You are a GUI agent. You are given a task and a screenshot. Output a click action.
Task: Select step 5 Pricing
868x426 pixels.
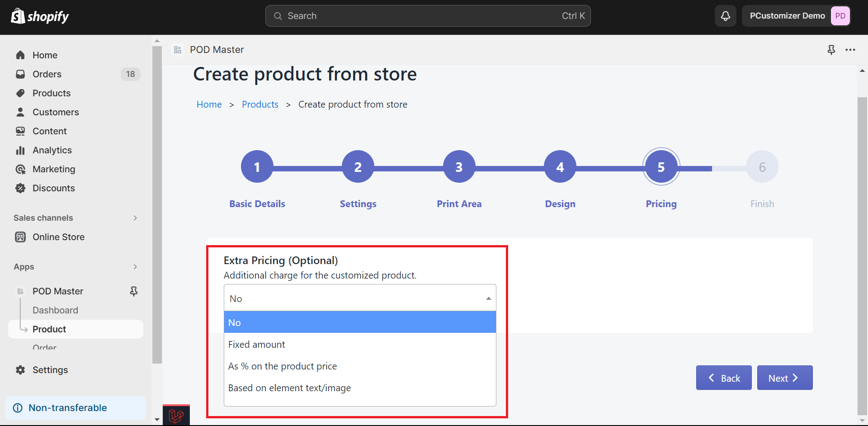[x=661, y=167]
